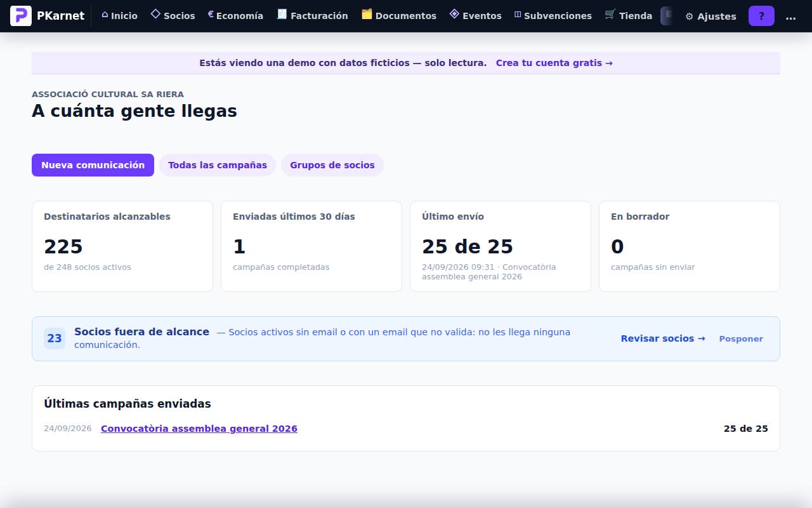The image size is (812, 508).
Task: Click the 'Associació Cultural Sa Riera' label
Action: [x=108, y=94]
